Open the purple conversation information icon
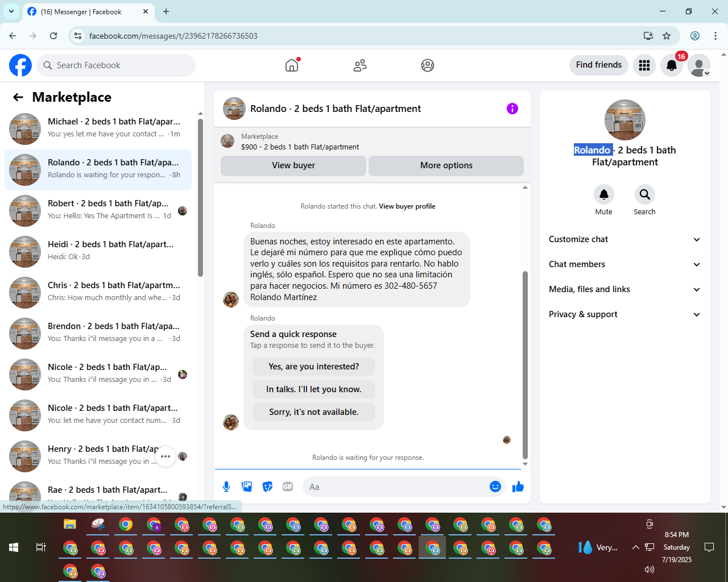Viewport: 728px width, 582px height. (512, 109)
